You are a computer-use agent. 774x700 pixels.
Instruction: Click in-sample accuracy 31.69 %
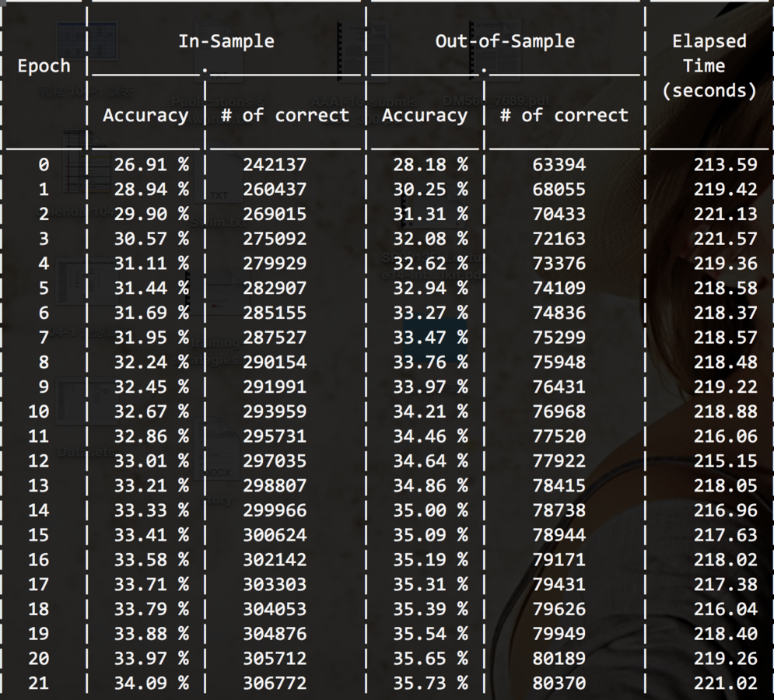click(x=152, y=313)
